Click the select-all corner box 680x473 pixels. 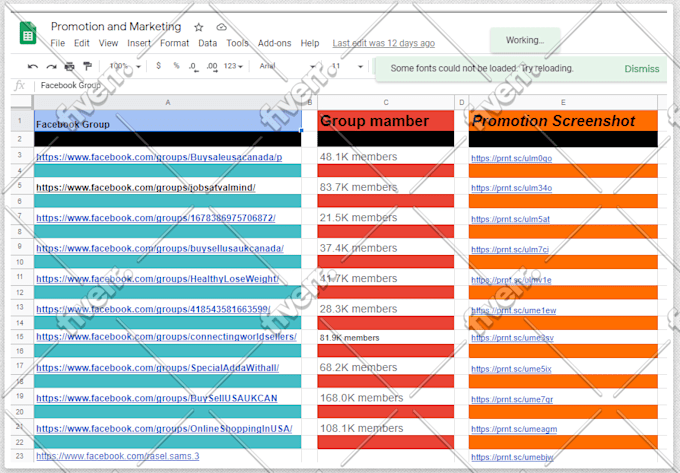(21, 102)
